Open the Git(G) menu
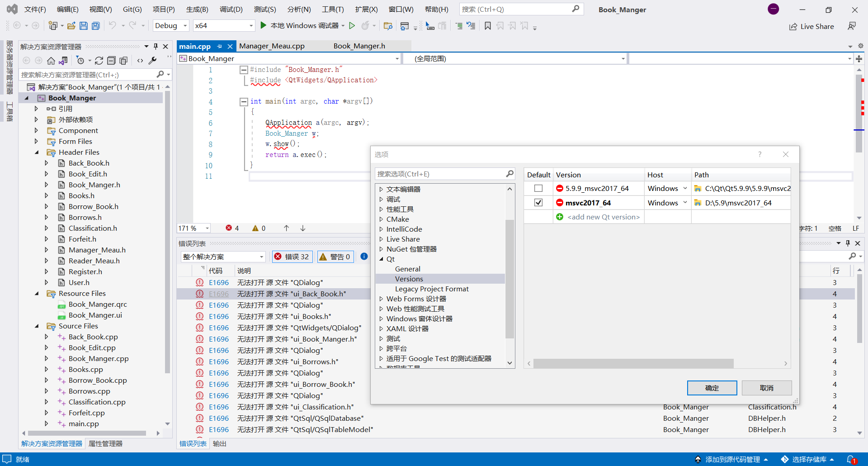The width and height of the screenshot is (868, 466). pos(132,10)
